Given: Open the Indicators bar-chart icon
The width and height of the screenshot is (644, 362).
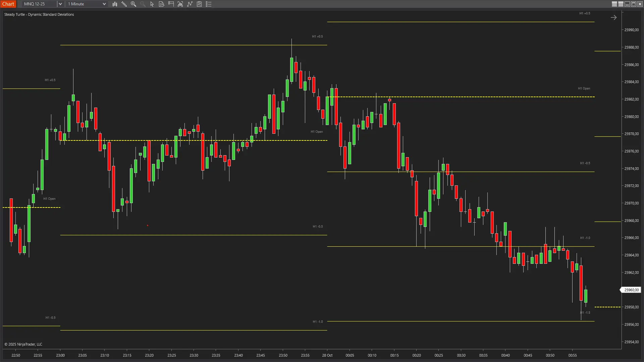Looking at the screenshot, I should [x=180, y=4].
